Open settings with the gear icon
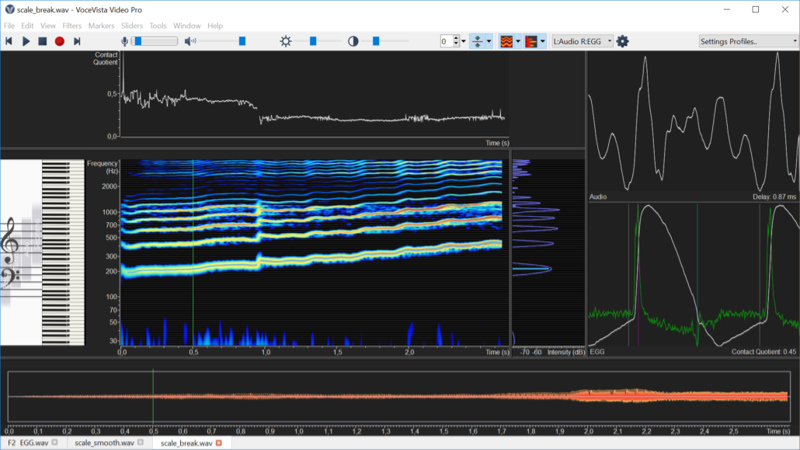This screenshot has height=450, width=800. [623, 41]
